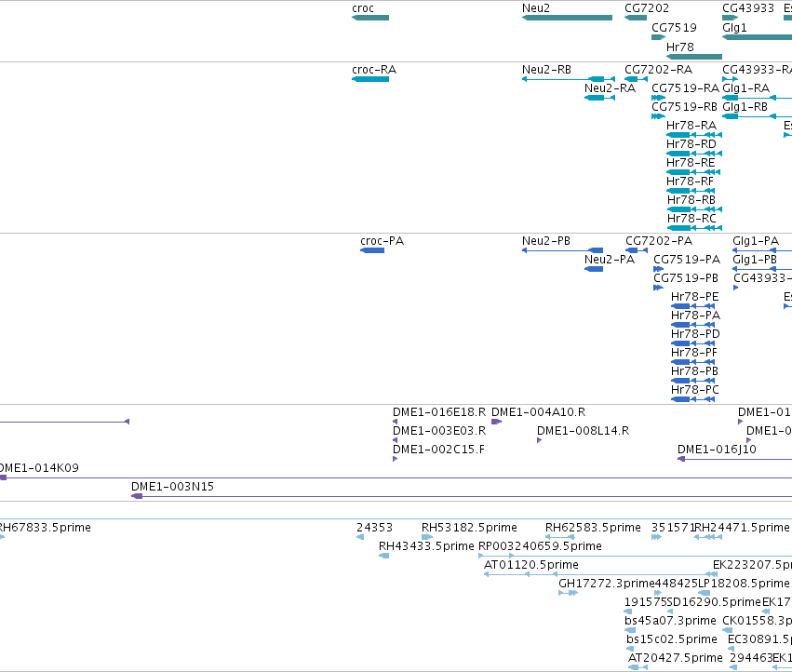Click the SD16290.5prime EST label
This screenshot has width=792, height=672.
[x=714, y=602]
